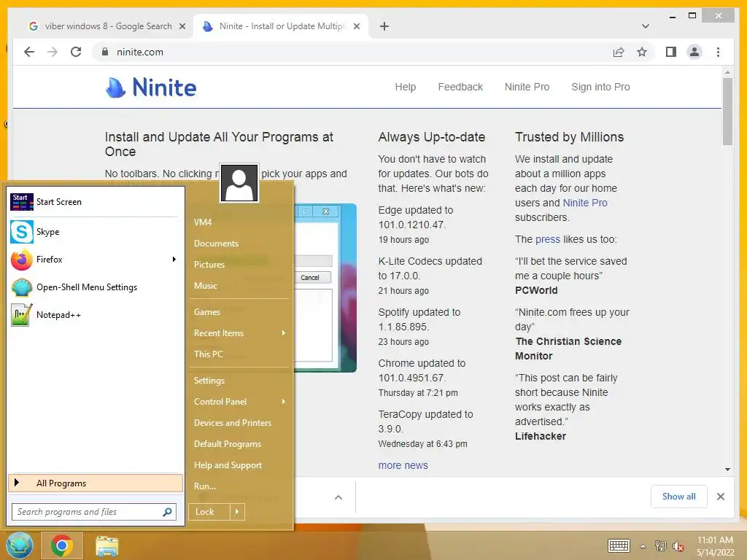
Task: Go back in the browser
Action: pos(29,52)
